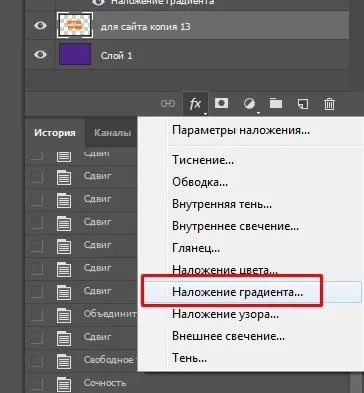Switch to the Каналы tab
364x393 pixels.
pyautogui.click(x=112, y=133)
